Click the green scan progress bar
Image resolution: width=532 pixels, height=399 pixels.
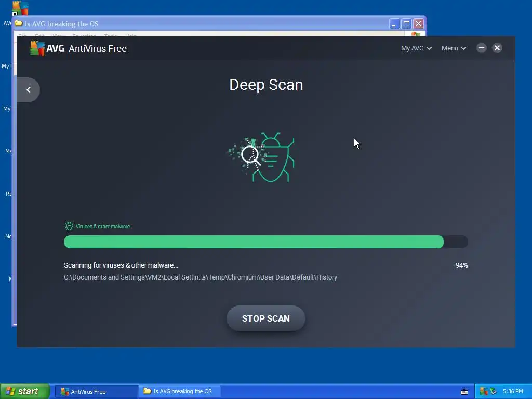pos(265,242)
